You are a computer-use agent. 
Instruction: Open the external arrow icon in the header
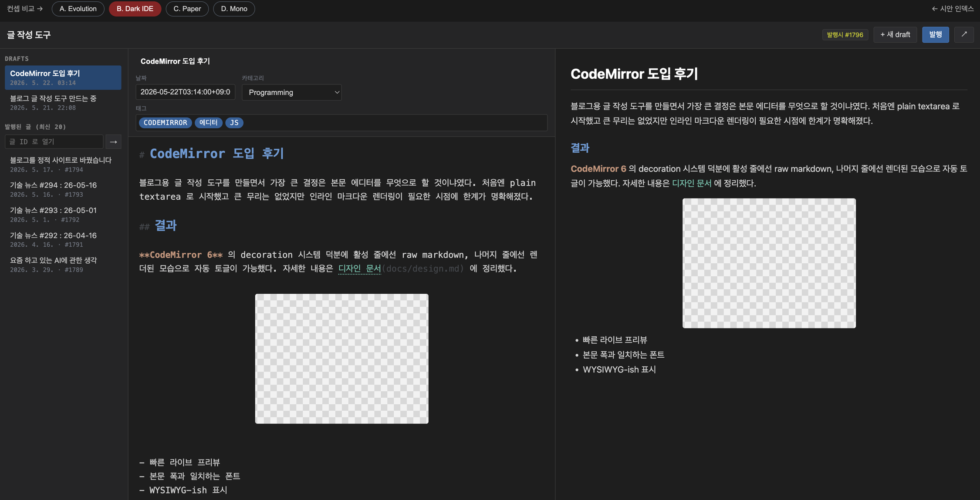964,35
